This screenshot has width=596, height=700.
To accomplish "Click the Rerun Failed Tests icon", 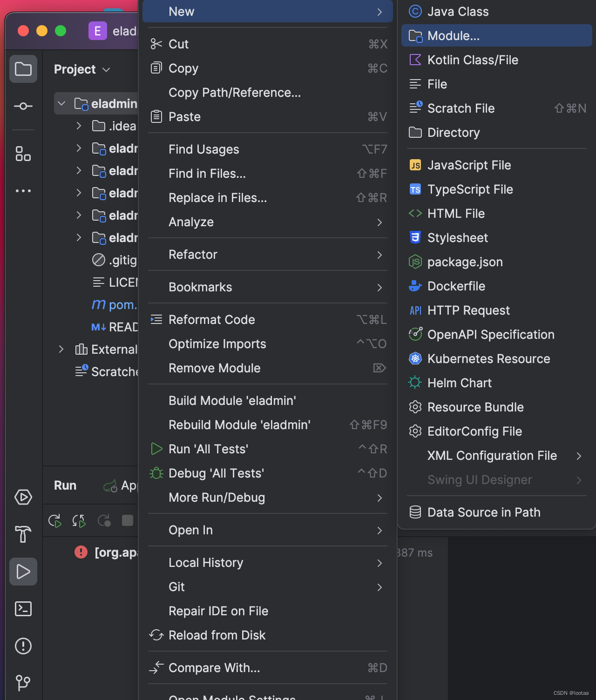I will point(79,521).
